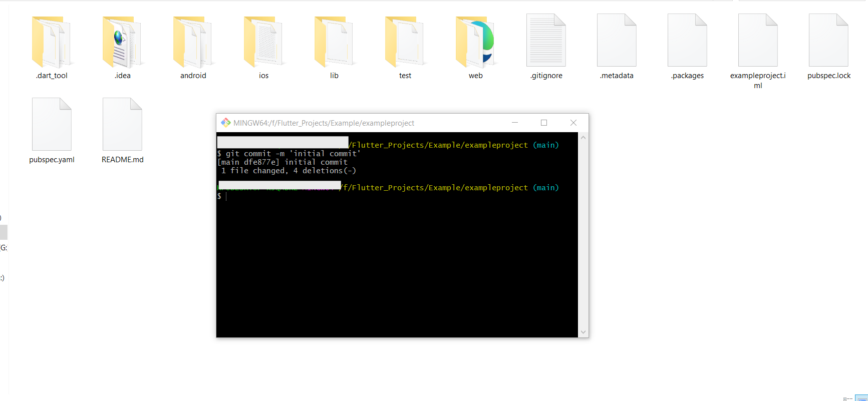Screen dimensions: 868x401
Task: Click the terminal prompt input line
Action: point(397,196)
